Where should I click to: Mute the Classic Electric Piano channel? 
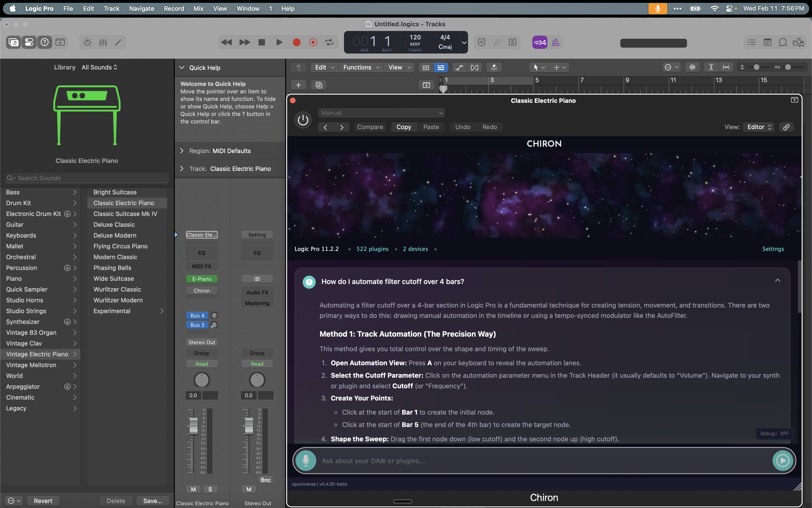coord(193,489)
